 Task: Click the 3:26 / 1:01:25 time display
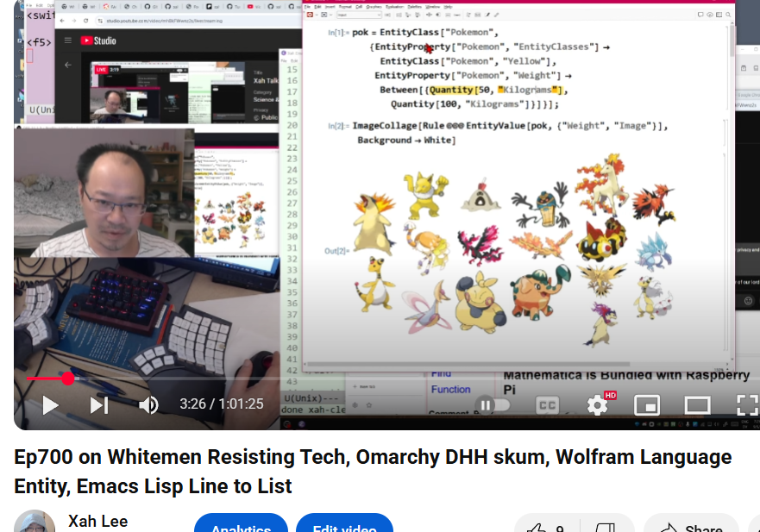click(x=222, y=404)
